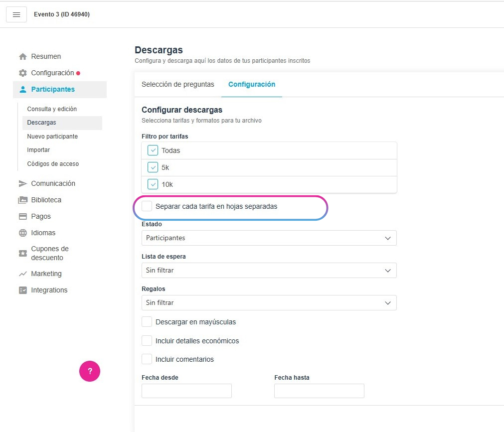Expand the Regalos filter dropdown

tap(269, 303)
